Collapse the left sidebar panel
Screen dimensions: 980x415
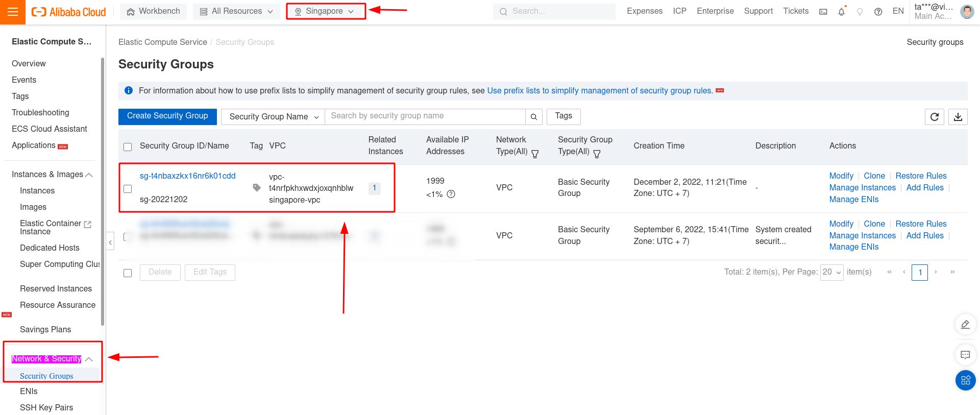[110, 242]
